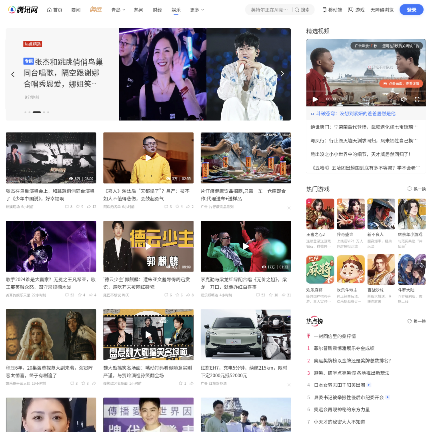The height and width of the screenshot is (432, 432).
Task: Open the download client link in the header
Action: [332, 10]
